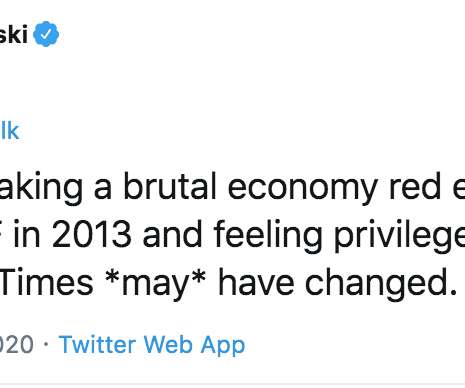Click the partially visible word "privilege"
Viewport: 465px width, 388px height.
[399, 236]
